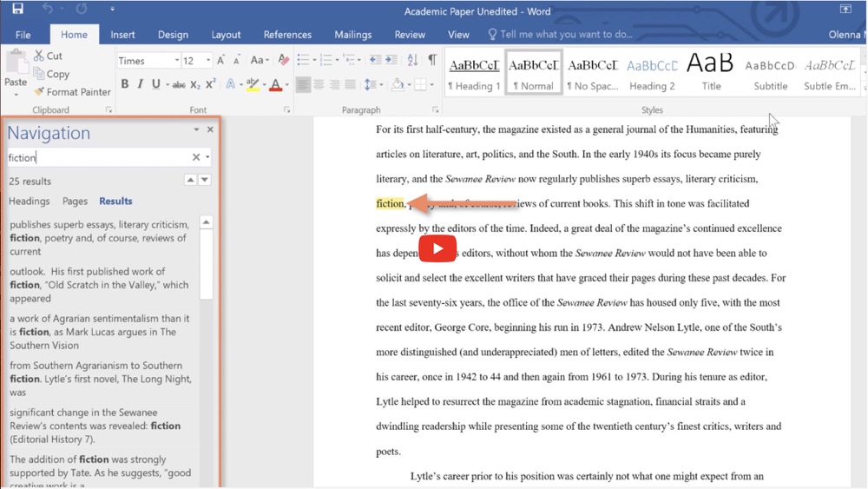The width and height of the screenshot is (868, 489).
Task: Click the Redo arrow in title bar
Action: click(x=82, y=9)
